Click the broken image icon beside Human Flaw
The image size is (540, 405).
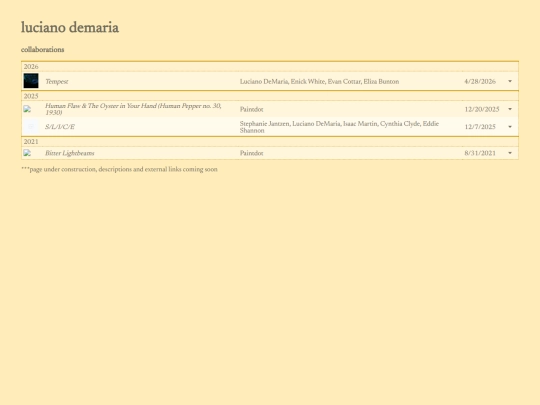coord(27,109)
